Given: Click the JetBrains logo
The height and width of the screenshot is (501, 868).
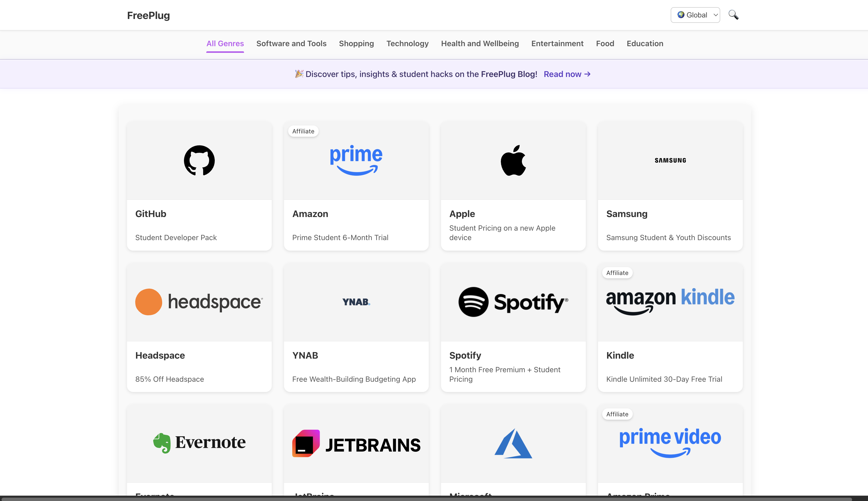Looking at the screenshot, I should click(356, 444).
